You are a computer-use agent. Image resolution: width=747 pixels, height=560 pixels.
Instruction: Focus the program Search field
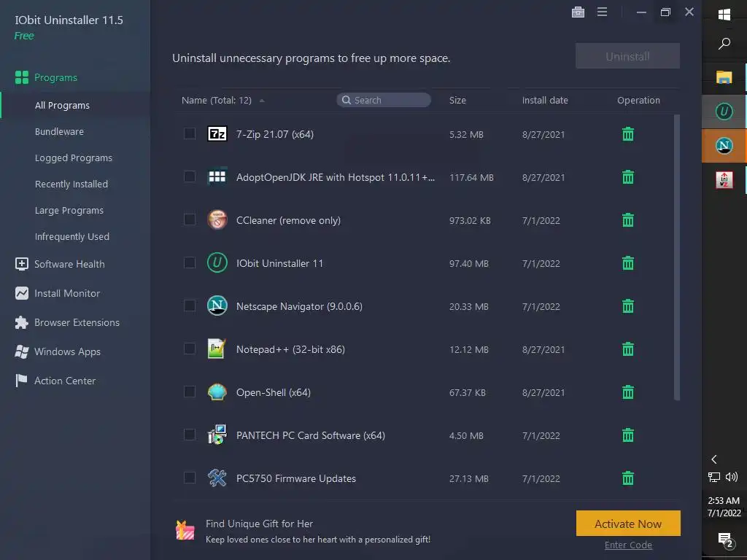click(384, 100)
